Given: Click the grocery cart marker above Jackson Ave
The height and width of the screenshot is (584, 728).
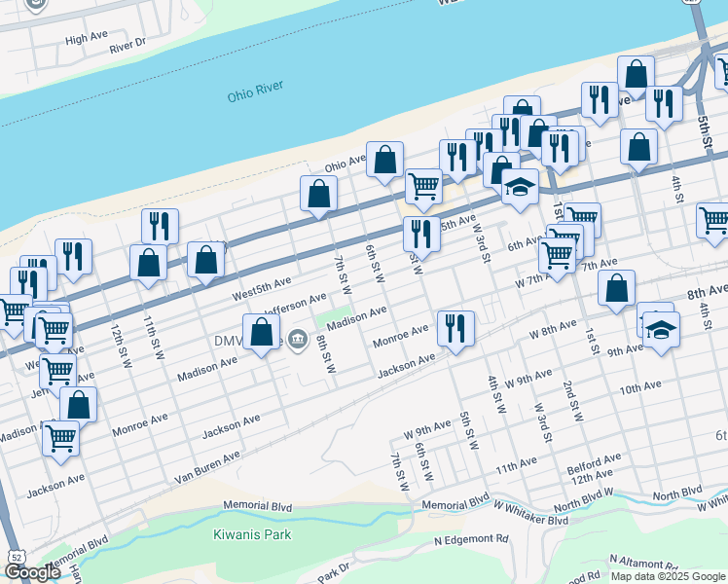Looking at the screenshot, I should [60, 438].
